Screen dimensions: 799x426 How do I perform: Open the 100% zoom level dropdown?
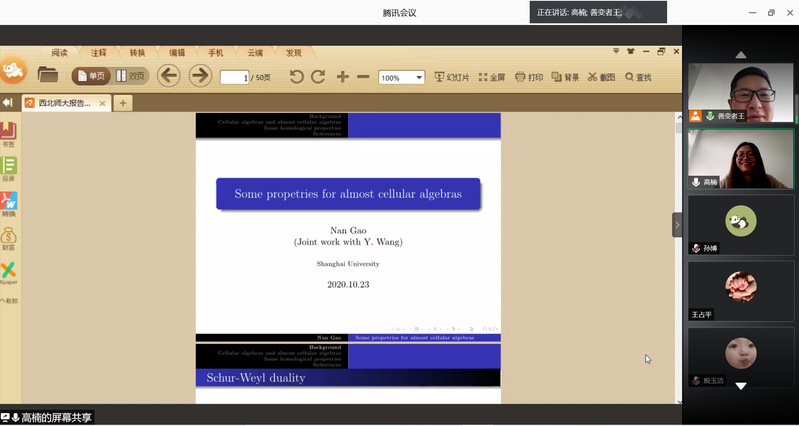coord(419,77)
